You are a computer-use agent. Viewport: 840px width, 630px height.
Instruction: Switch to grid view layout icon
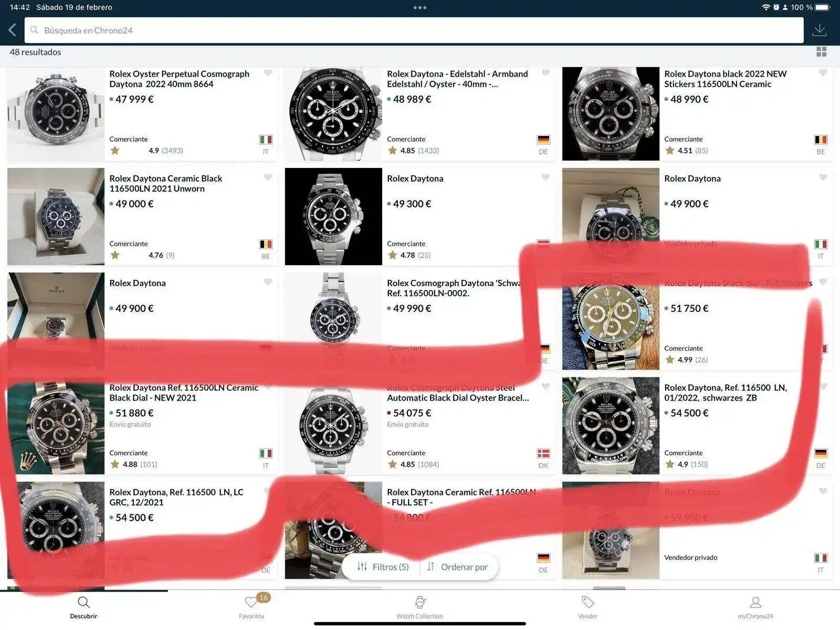(822, 51)
